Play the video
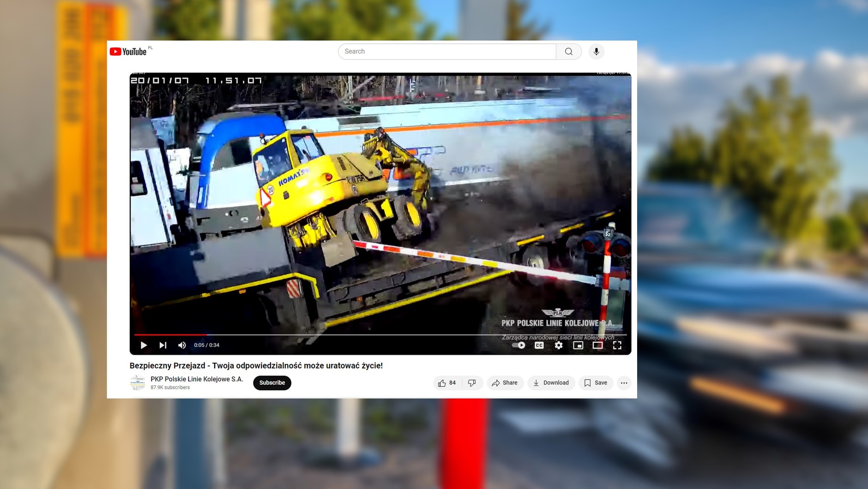868x489 pixels. (x=144, y=345)
